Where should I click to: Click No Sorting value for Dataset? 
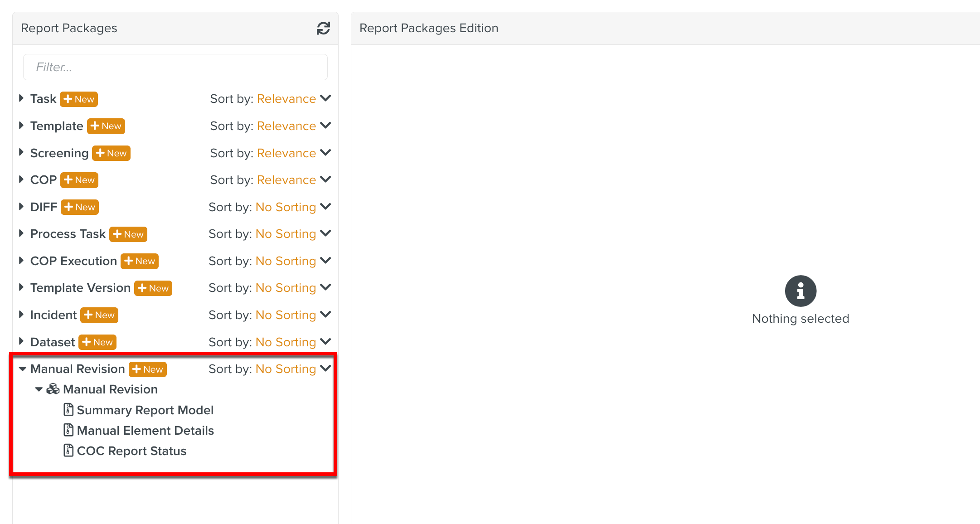pyautogui.click(x=286, y=342)
